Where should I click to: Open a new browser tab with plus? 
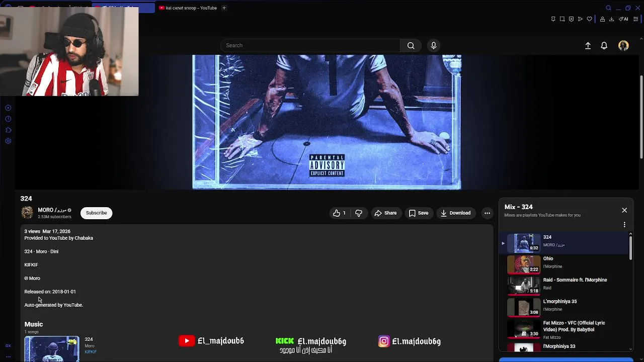(224, 8)
